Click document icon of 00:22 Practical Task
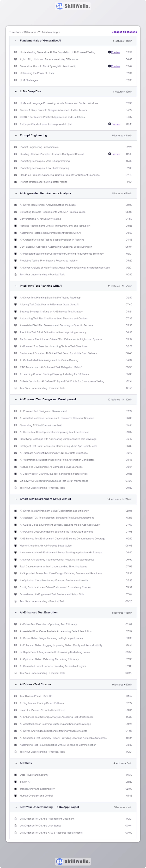The height and width of the screenshot is (868, 146). pos(16,488)
